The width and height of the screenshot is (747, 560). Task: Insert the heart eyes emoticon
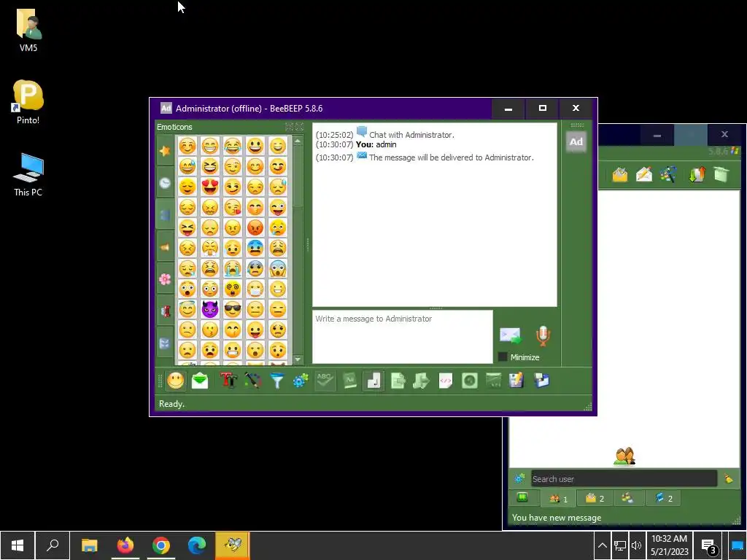click(209, 187)
